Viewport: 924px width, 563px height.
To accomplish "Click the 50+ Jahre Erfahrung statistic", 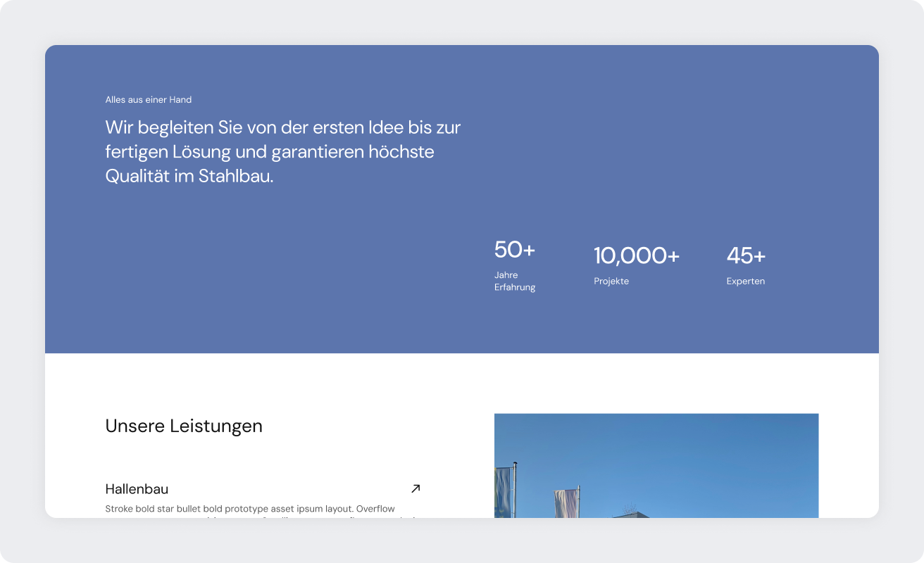I will point(515,264).
